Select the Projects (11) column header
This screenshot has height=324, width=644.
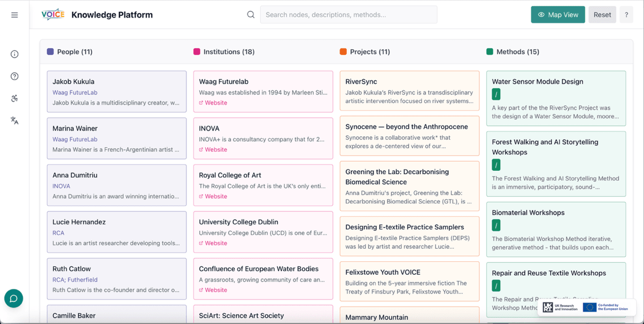370,51
